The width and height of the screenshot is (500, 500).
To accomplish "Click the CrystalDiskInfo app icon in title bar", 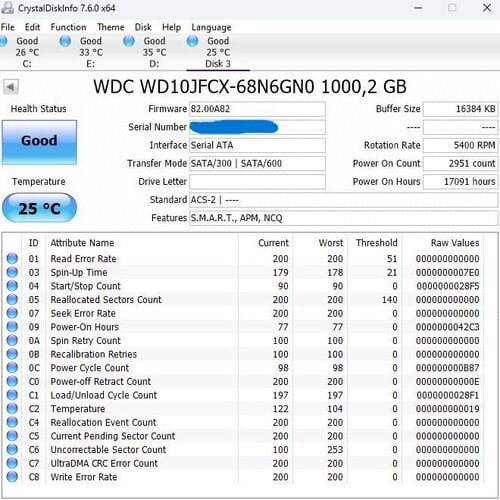I will (8, 8).
